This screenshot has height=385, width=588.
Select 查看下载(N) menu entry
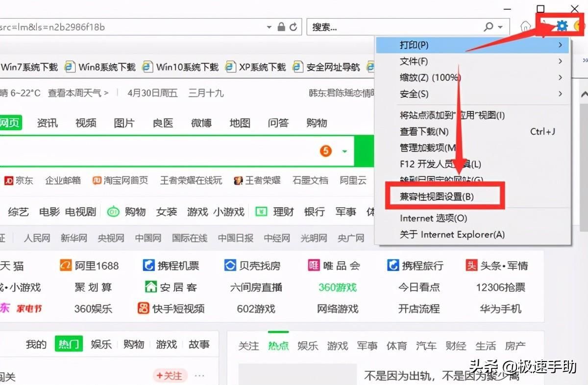(x=472, y=131)
